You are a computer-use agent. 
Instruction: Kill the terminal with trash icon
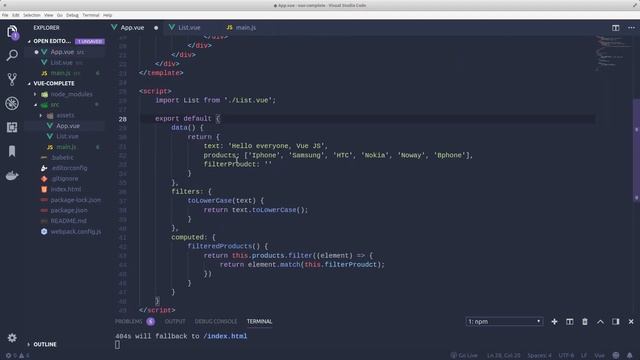pos(585,322)
